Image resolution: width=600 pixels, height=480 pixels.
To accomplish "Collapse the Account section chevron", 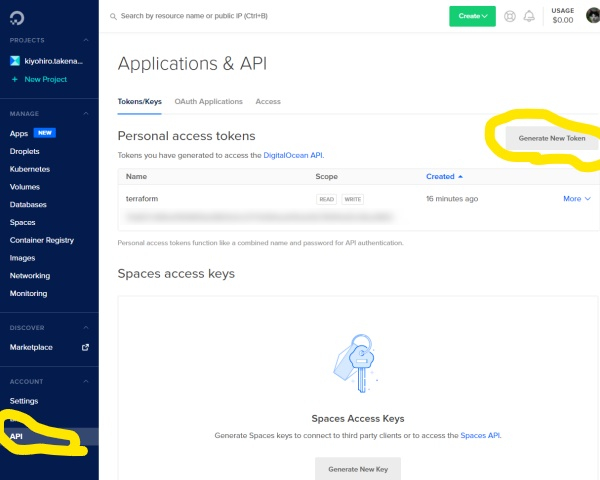I will point(86,381).
